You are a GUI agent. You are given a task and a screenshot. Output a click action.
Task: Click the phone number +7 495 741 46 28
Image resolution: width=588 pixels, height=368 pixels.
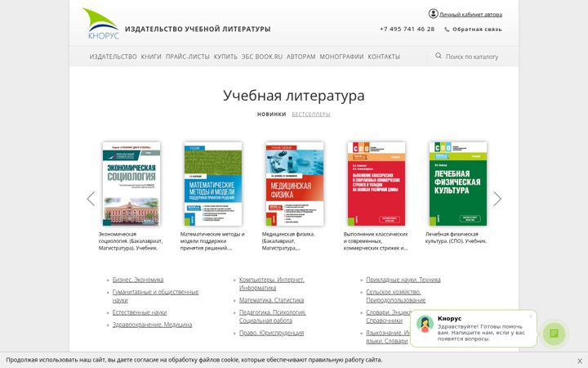click(407, 29)
